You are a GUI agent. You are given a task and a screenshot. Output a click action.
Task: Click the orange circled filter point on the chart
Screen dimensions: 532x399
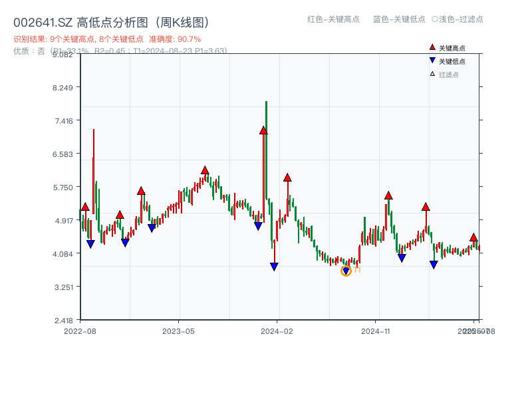[346, 270]
